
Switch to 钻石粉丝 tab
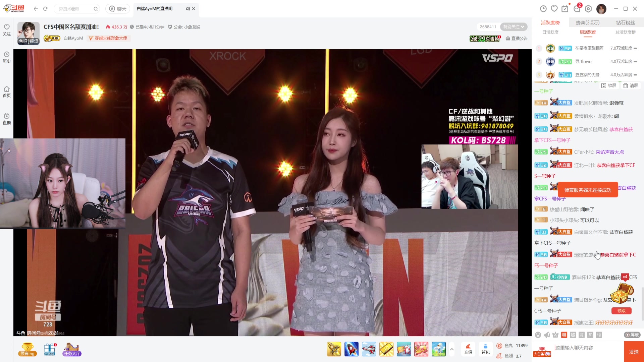click(x=626, y=22)
